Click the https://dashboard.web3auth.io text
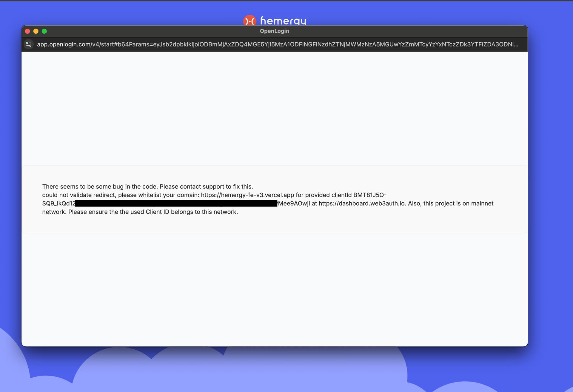 (362, 203)
